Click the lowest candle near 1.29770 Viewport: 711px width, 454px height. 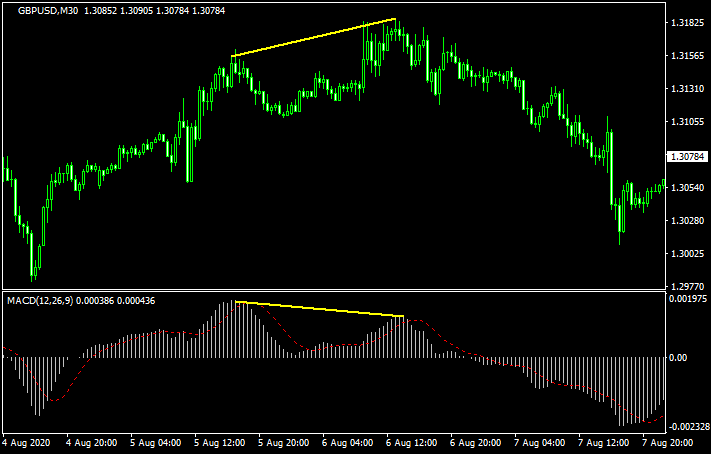34,268
